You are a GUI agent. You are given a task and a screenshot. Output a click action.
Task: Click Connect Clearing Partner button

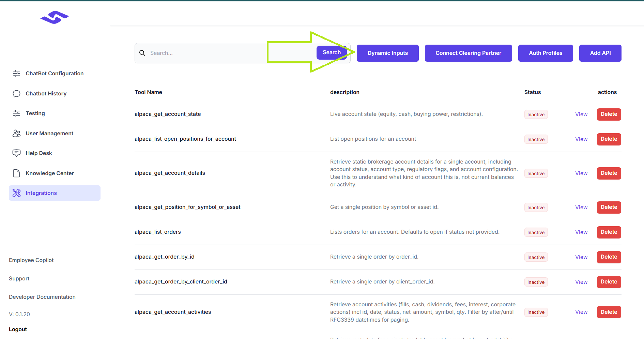[468, 53]
